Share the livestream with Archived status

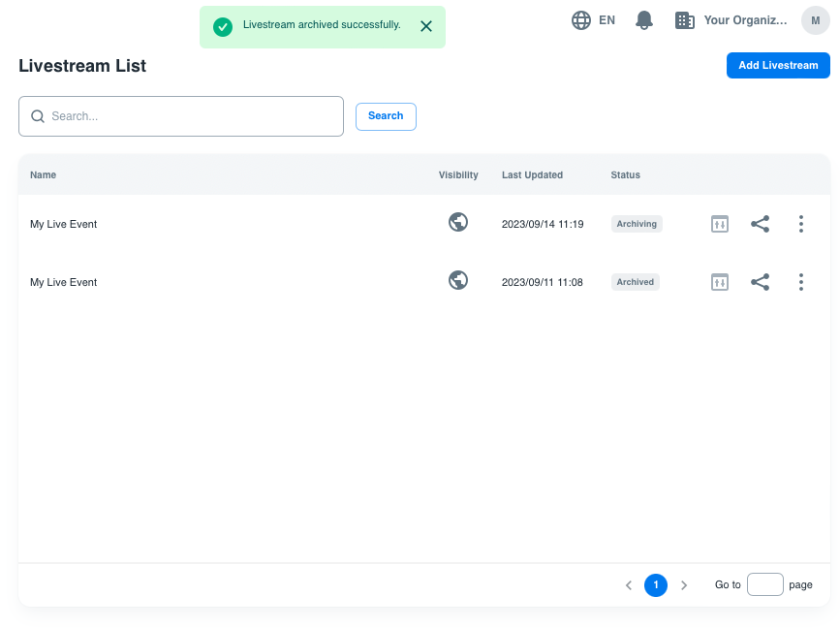761,283
